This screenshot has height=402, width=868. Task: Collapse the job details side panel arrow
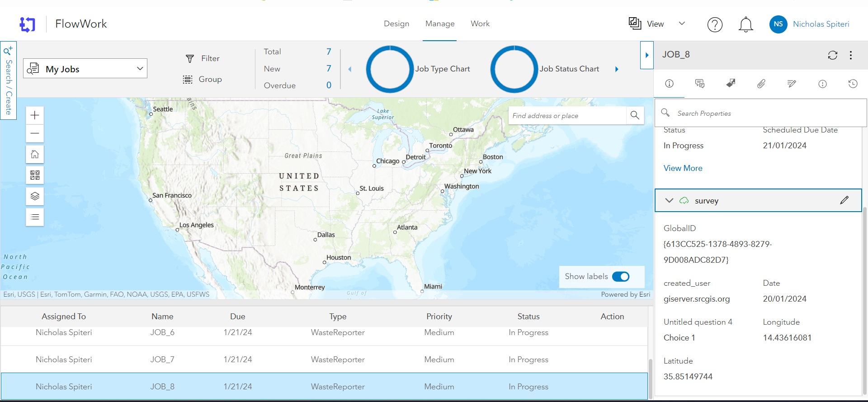pyautogui.click(x=647, y=55)
